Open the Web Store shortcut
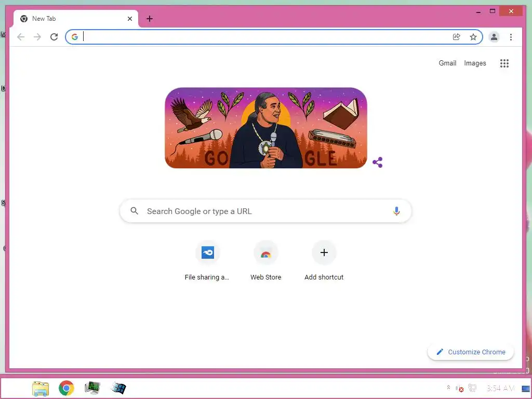 [265, 261]
